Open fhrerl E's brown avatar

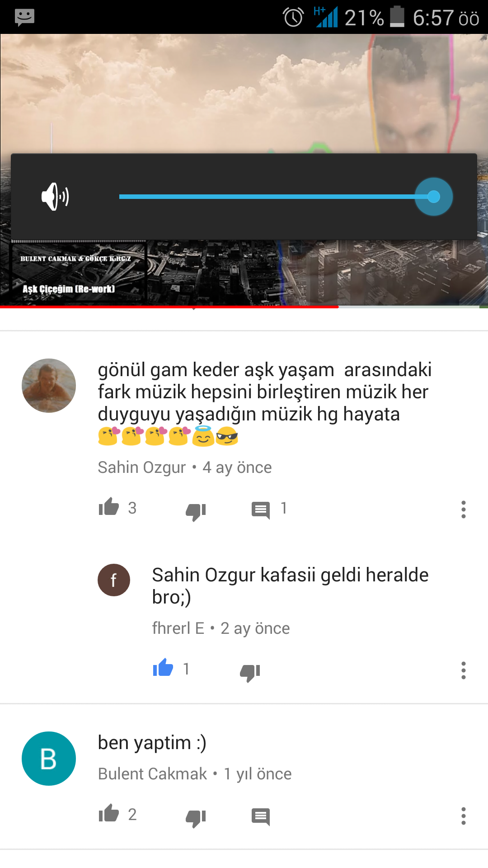pos(114,580)
